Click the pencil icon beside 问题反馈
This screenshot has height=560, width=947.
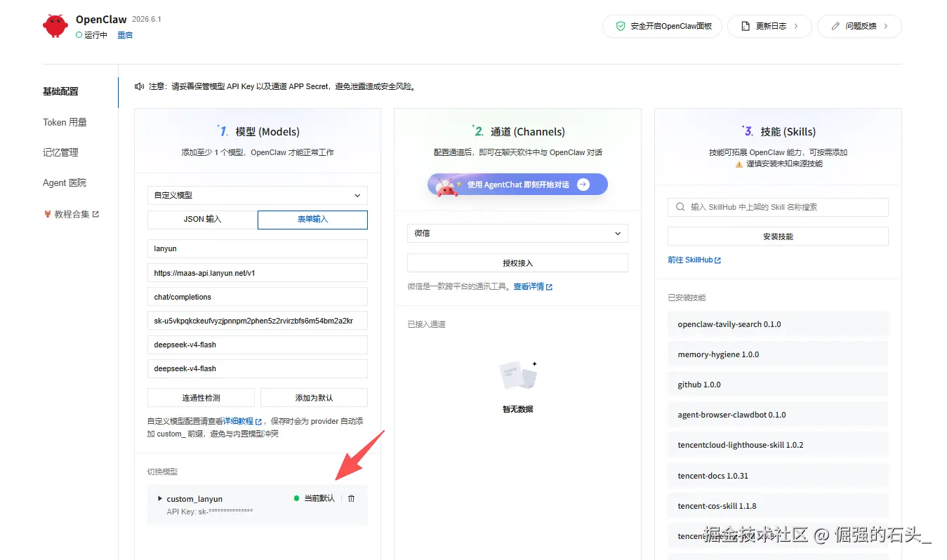[835, 26]
